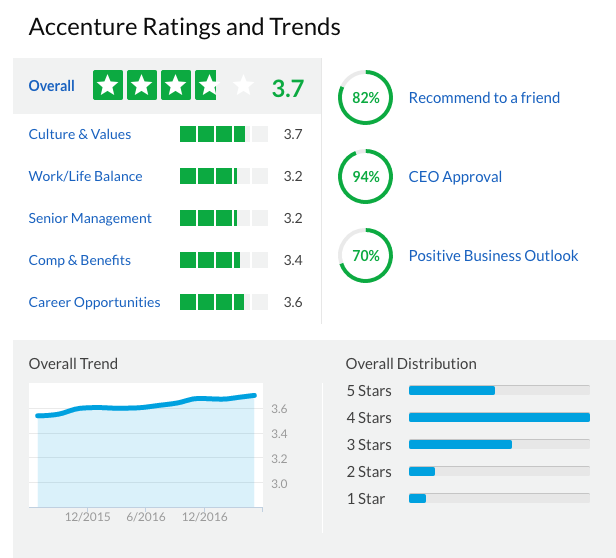Click the 82% recommend circle gauge
This screenshot has height=558, width=616.
365,98
